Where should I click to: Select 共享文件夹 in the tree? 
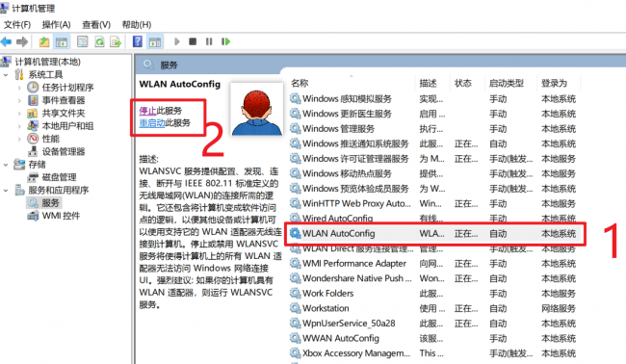64,113
